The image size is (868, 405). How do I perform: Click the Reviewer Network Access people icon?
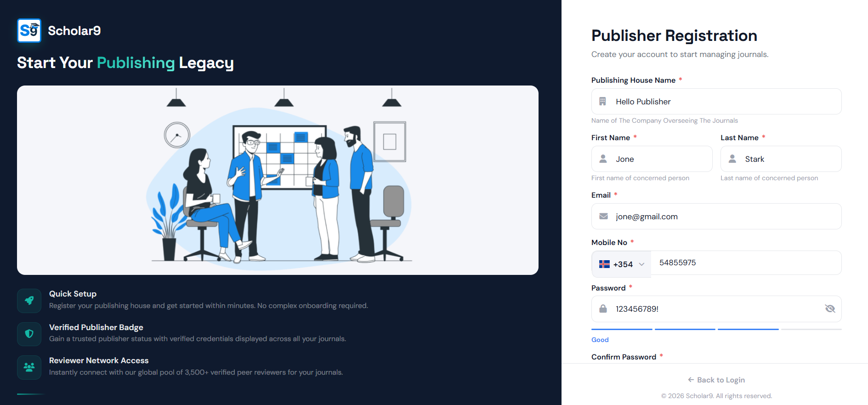click(29, 367)
